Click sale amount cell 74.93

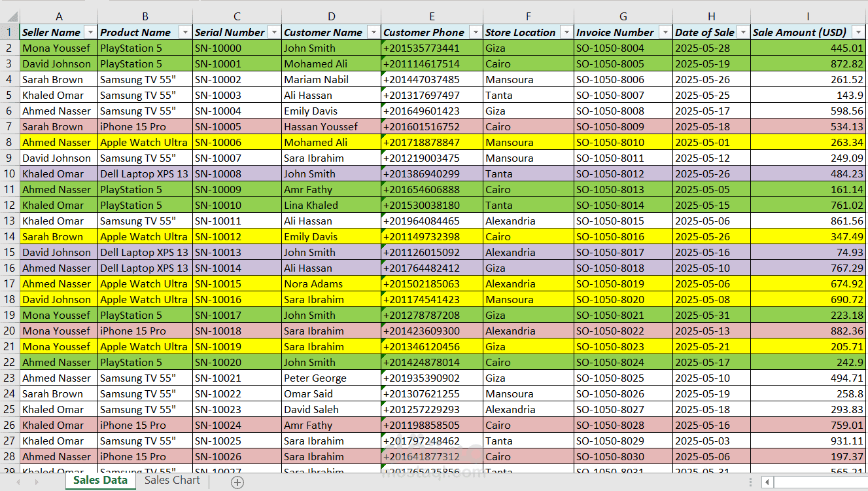coord(808,252)
